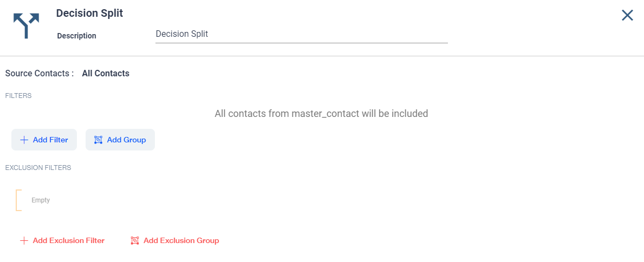Click the Decision Split heading title
This screenshot has height=262, width=644.
[x=89, y=13]
